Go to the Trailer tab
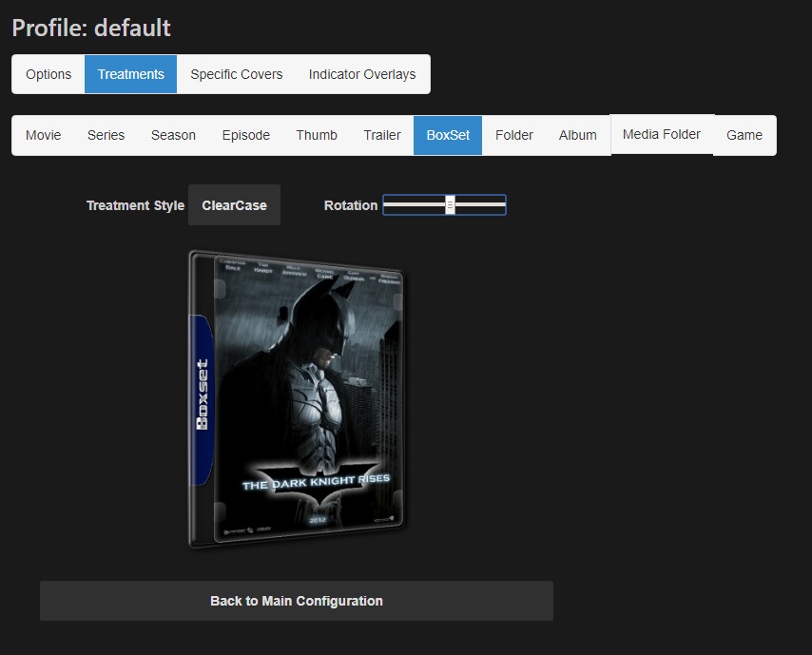812x655 pixels. click(x=382, y=135)
